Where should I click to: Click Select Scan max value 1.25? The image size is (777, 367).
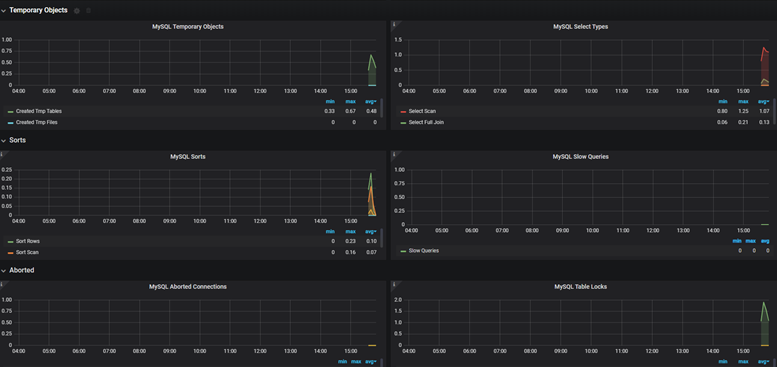click(x=743, y=111)
